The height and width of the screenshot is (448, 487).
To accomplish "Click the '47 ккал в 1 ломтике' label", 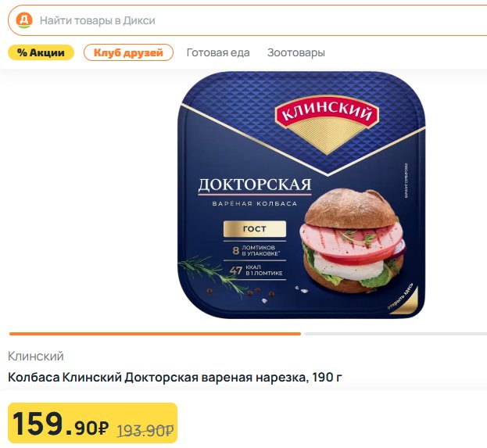I will [x=256, y=270].
